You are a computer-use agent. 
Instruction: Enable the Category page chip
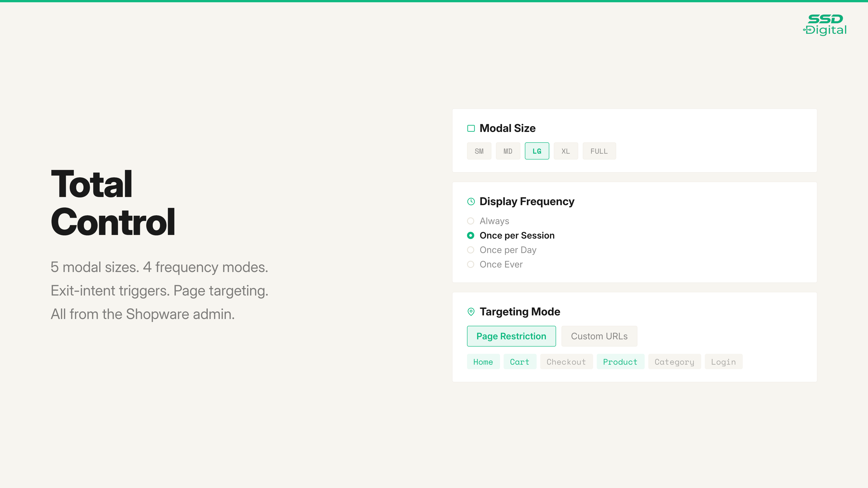click(674, 362)
